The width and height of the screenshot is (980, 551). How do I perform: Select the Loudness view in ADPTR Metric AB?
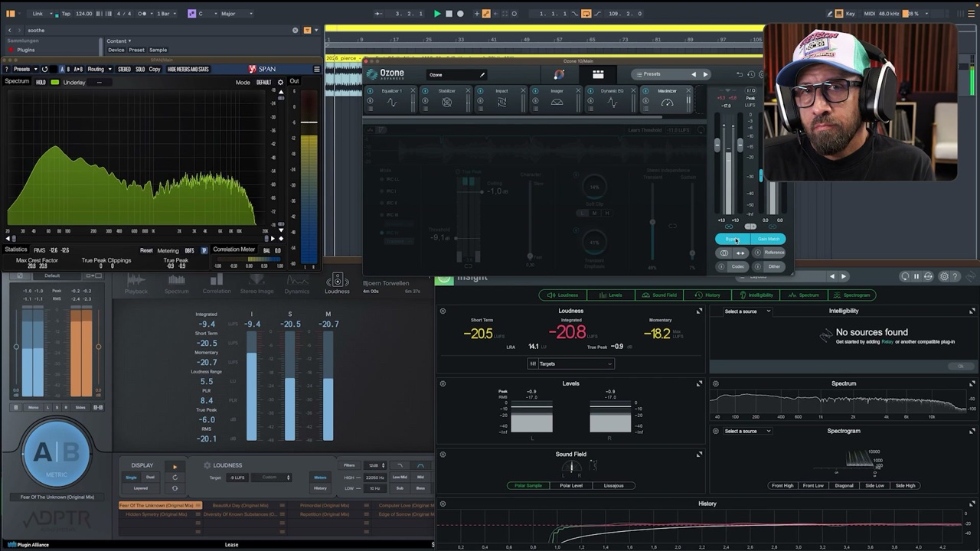tap(337, 283)
